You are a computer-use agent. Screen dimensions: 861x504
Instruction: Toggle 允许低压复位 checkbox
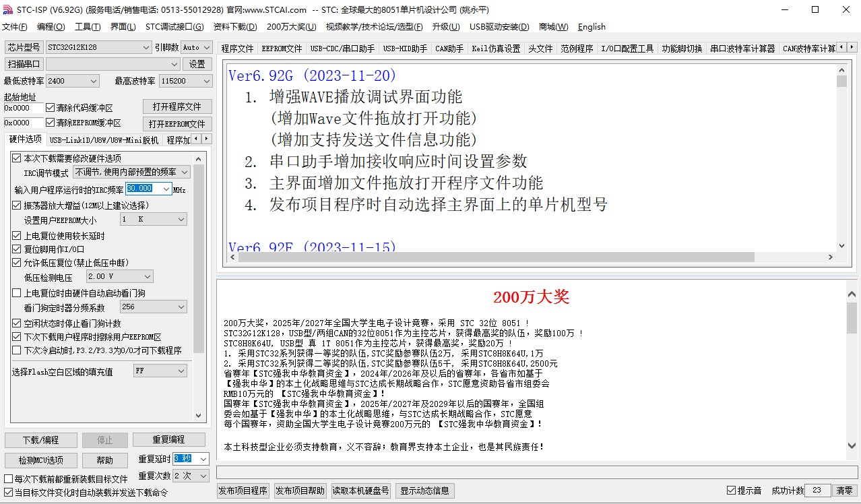pos(17,262)
